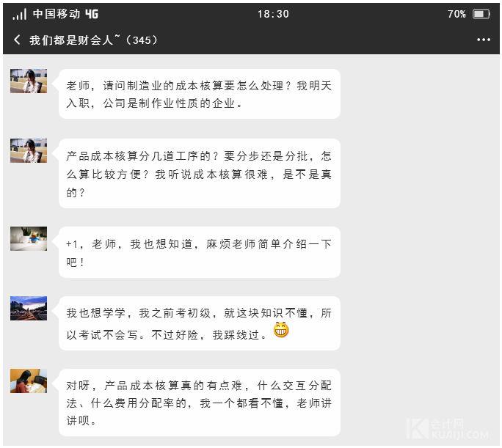
Task: Select the message asking about 制造业的成本核算
Action: 200,94
